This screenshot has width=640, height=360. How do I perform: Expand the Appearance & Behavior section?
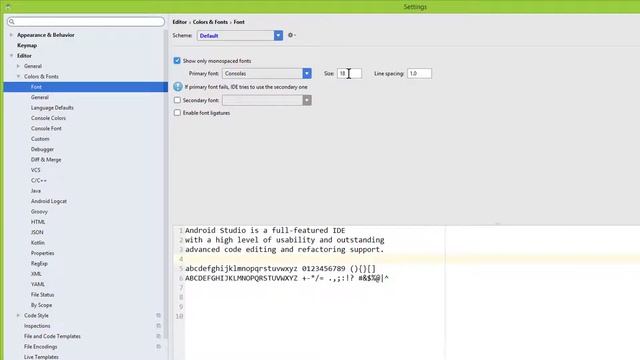[x=11, y=35]
